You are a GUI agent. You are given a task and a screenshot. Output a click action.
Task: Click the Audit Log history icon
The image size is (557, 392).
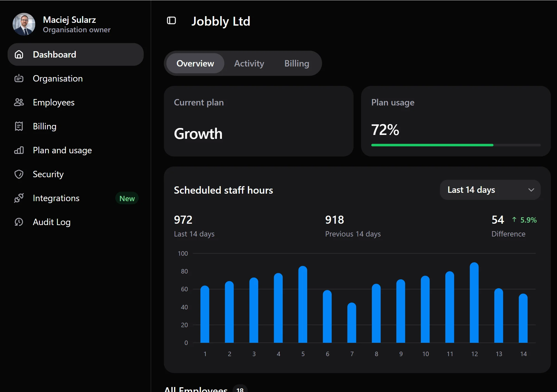(x=19, y=222)
